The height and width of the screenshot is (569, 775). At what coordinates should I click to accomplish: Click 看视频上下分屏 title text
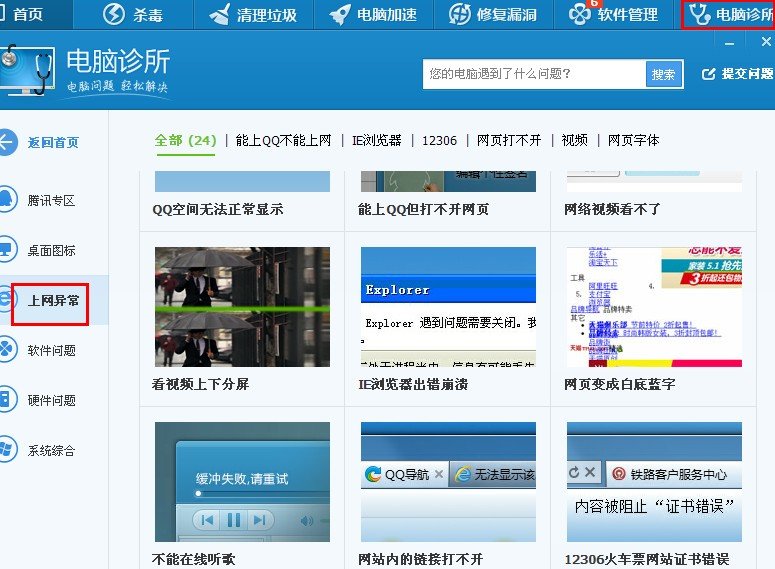[200, 384]
